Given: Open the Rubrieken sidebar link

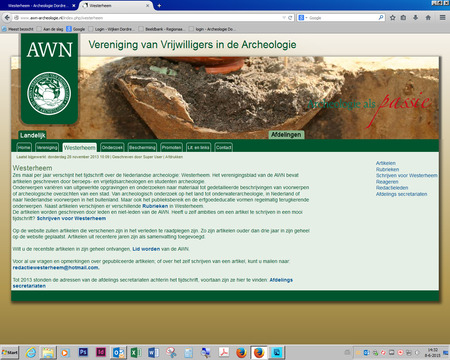Looking at the screenshot, I should click(387, 169).
